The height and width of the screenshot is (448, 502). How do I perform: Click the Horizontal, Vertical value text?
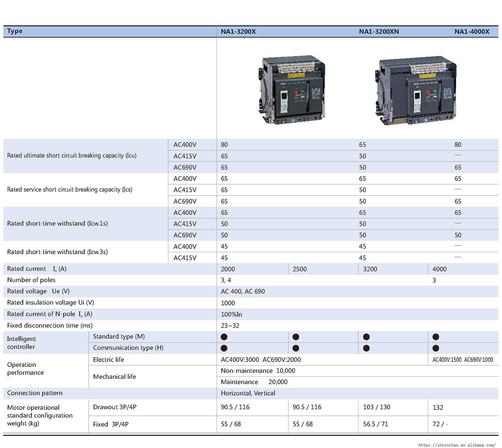pos(248,393)
